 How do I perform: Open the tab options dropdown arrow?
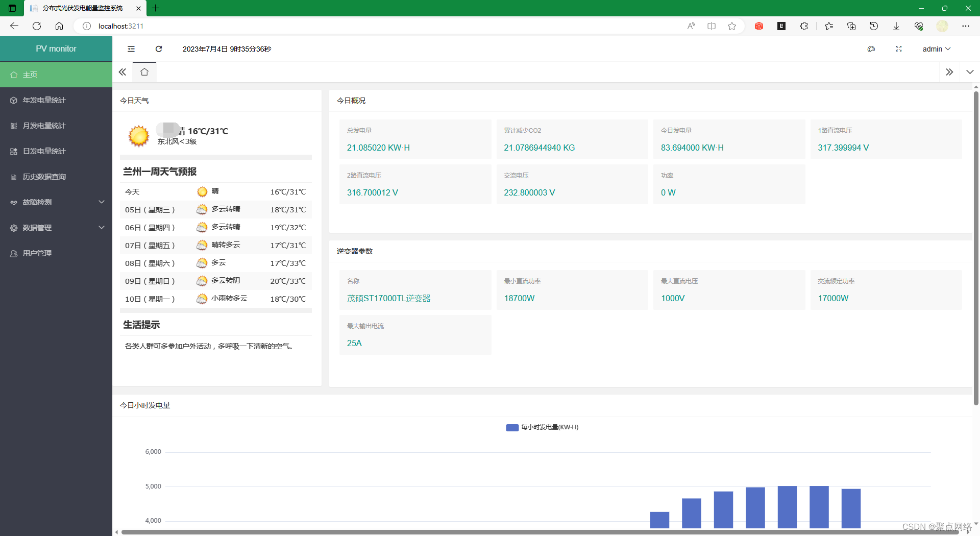(x=970, y=72)
